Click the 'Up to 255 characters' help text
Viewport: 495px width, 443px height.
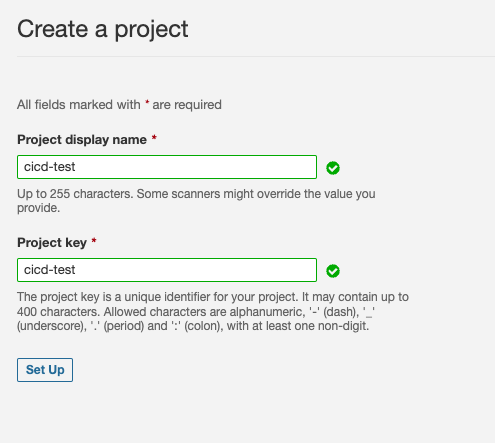[x=196, y=201]
